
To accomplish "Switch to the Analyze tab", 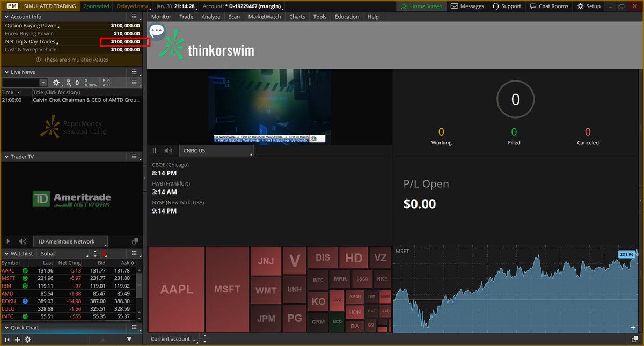I will (x=211, y=17).
